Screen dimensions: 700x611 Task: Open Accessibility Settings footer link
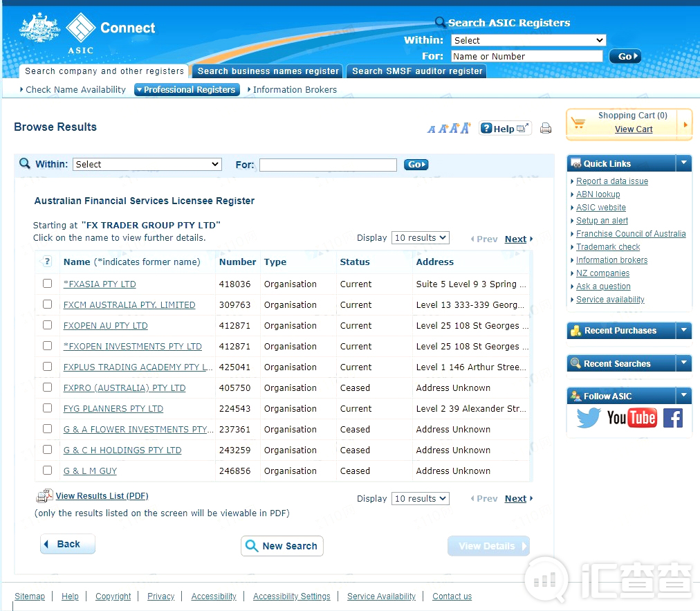coord(291,596)
